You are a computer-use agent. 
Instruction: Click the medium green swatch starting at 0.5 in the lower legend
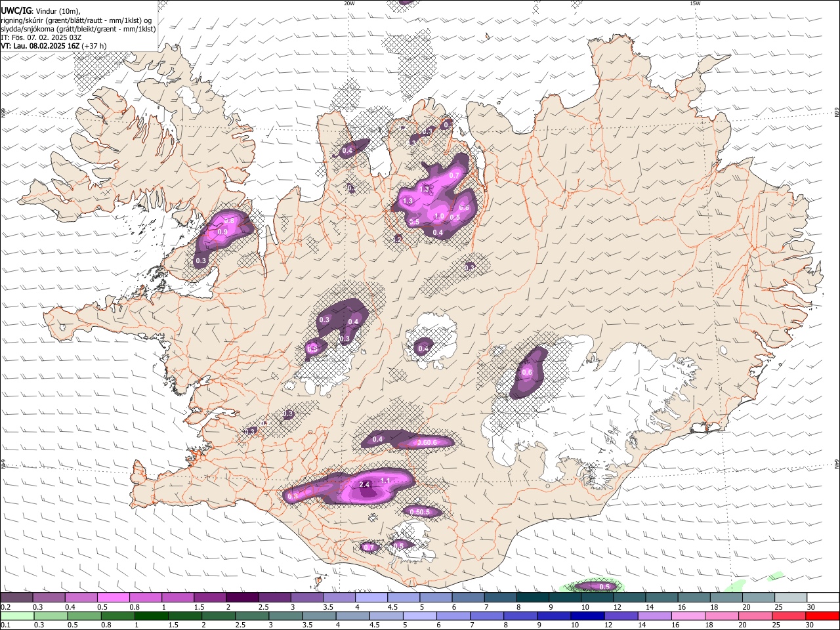84,616
